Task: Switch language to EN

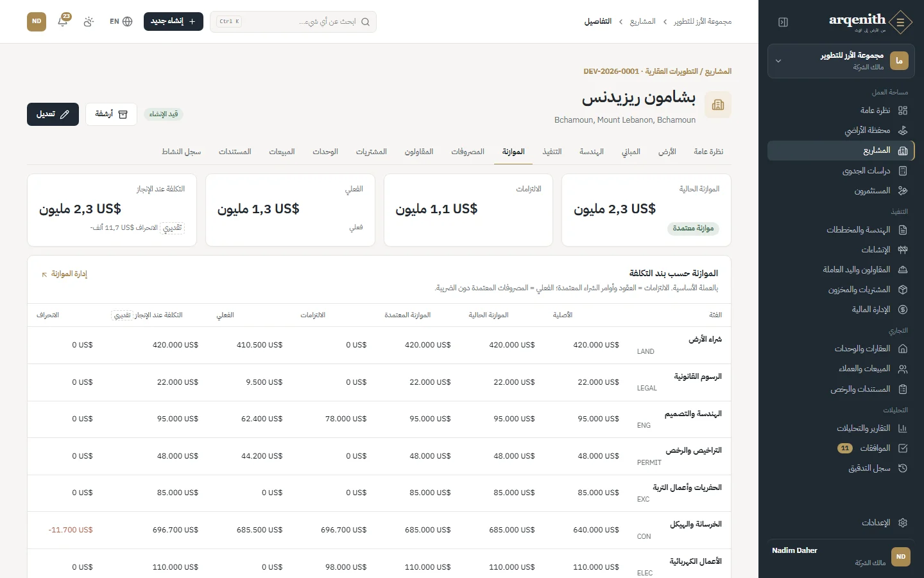Action: point(121,21)
